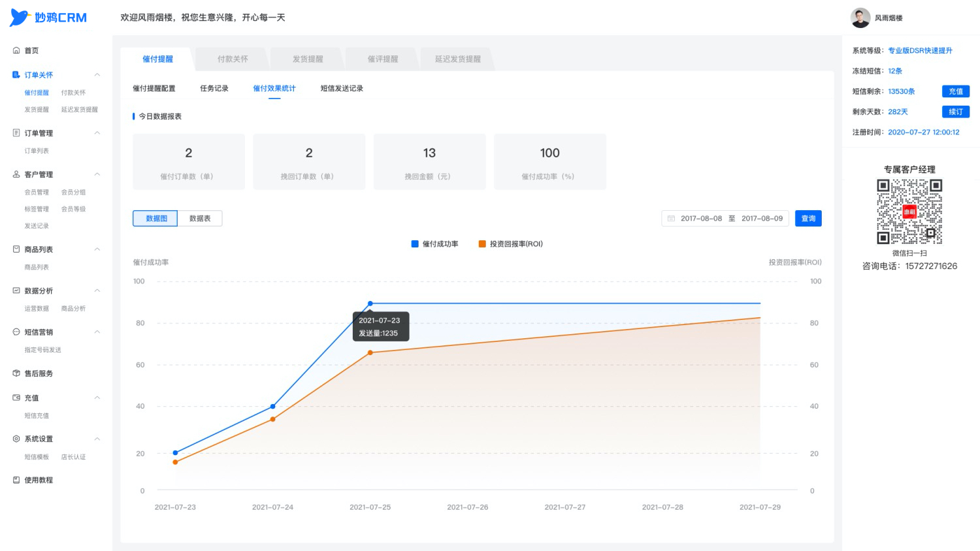Click the 短信营销 chat bubble icon
The image size is (980, 551).
pyautogui.click(x=16, y=332)
